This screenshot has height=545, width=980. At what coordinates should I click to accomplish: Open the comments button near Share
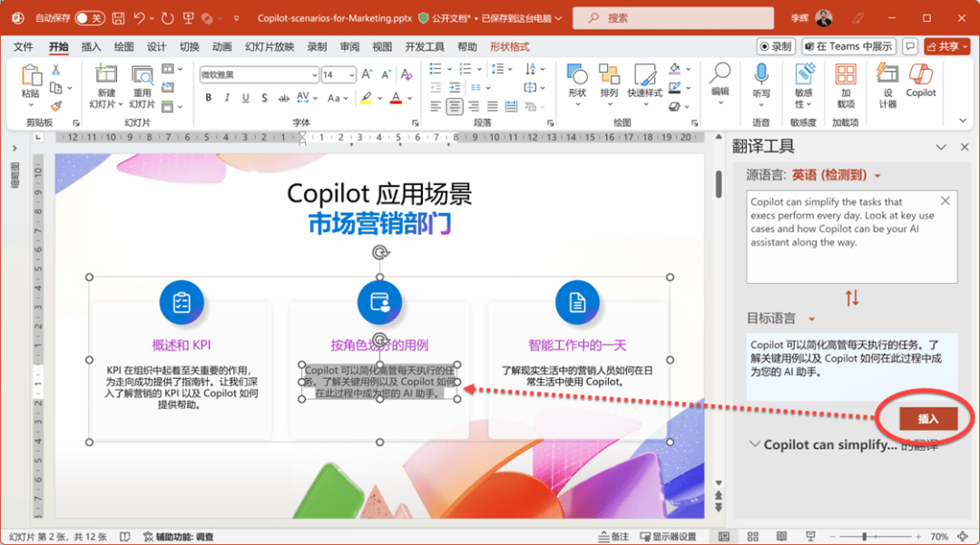coord(911,46)
